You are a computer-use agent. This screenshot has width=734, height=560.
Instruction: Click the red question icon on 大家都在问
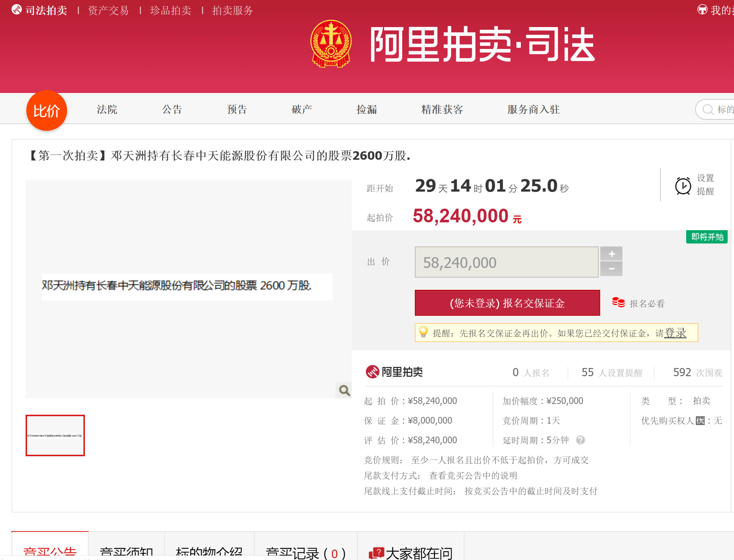point(377,553)
